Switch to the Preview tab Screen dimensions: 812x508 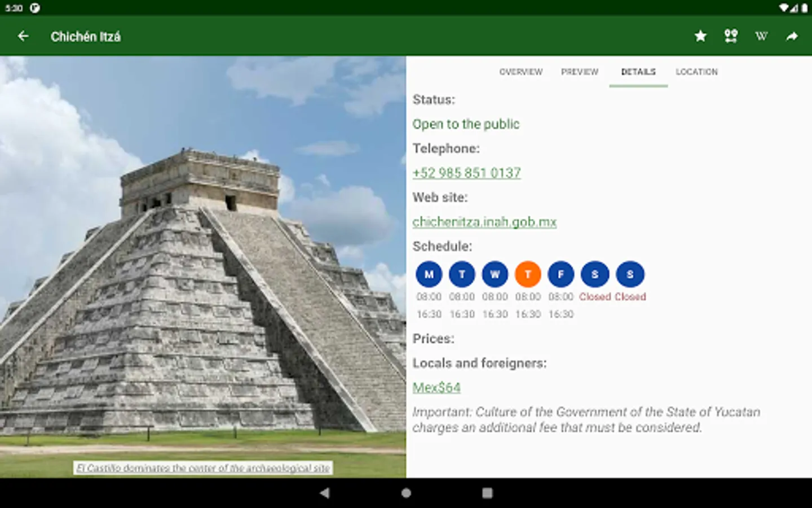[580, 72]
